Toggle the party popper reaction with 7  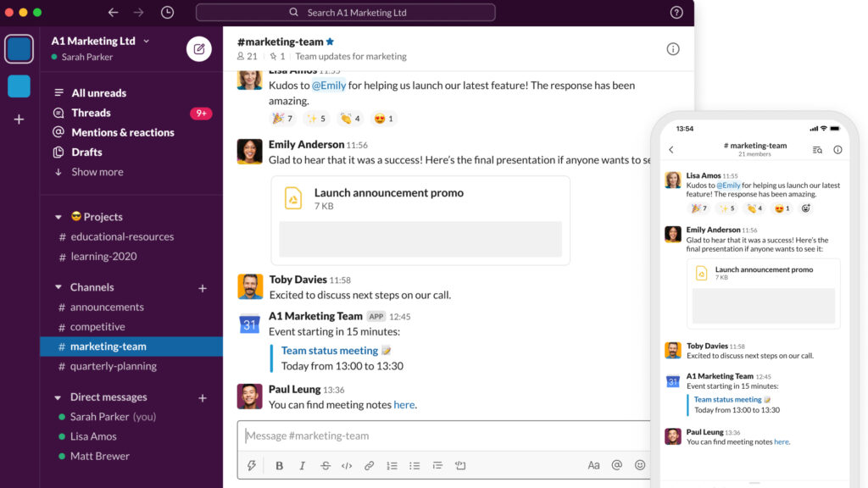(282, 119)
